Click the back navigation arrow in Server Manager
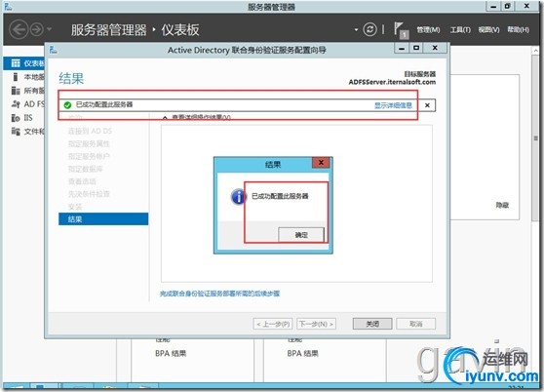This screenshot has height=392, width=544. 19,29
